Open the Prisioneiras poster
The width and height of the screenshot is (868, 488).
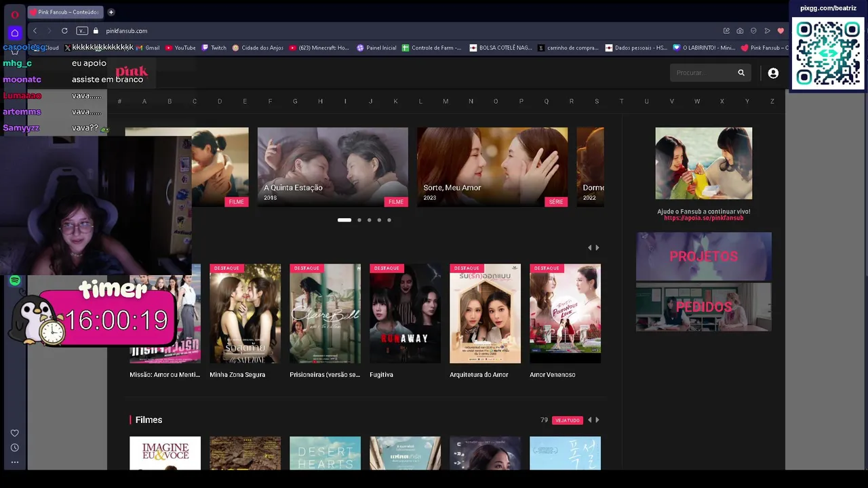[325, 314]
